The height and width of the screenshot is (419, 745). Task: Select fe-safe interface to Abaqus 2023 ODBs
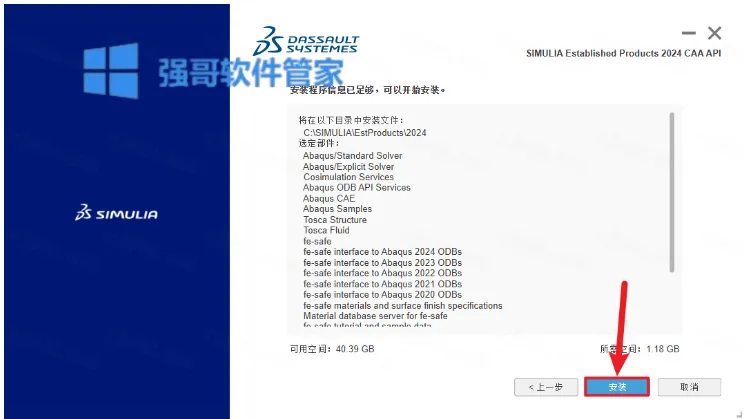(382, 263)
